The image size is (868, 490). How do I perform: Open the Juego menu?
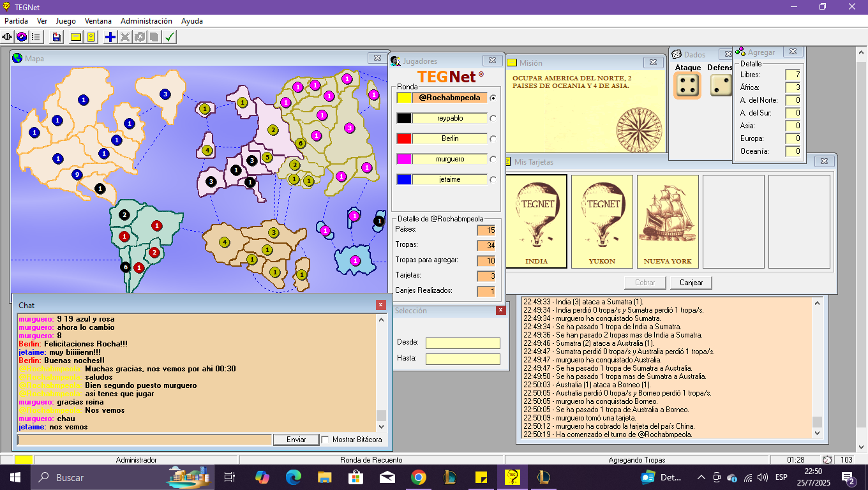coord(66,21)
